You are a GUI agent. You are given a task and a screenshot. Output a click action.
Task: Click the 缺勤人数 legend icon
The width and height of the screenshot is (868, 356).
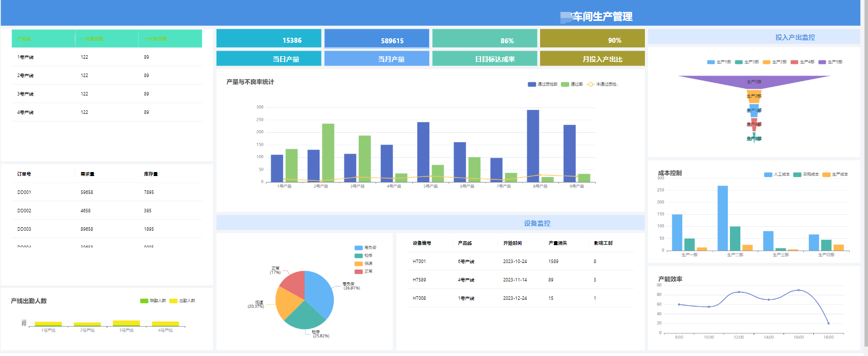click(x=144, y=301)
